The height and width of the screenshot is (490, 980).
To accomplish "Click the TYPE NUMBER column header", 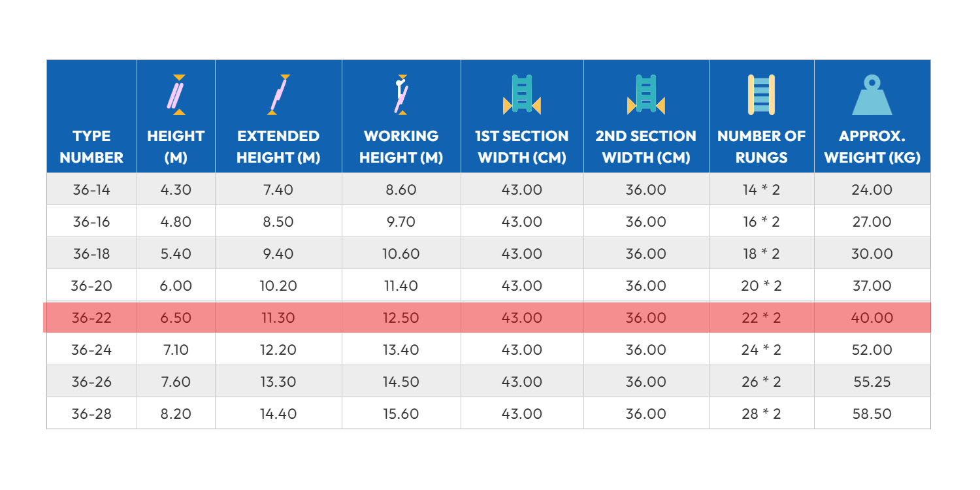I will click(91, 147).
